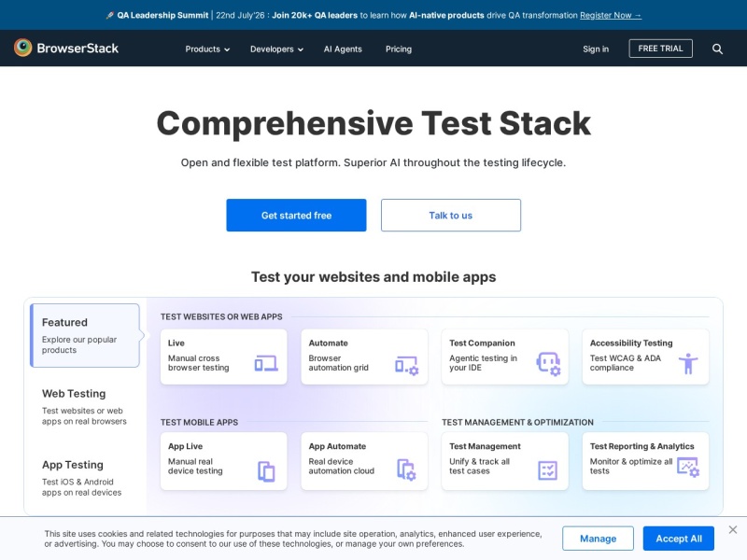Click the Talk to us button
Viewport: 747px width, 560px height.
pyautogui.click(x=451, y=216)
